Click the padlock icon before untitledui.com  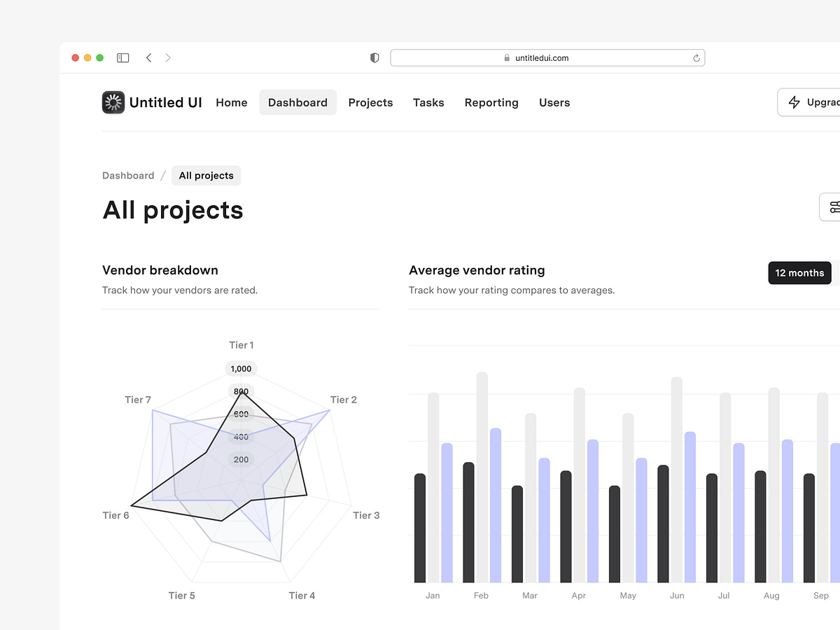pos(505,58)
